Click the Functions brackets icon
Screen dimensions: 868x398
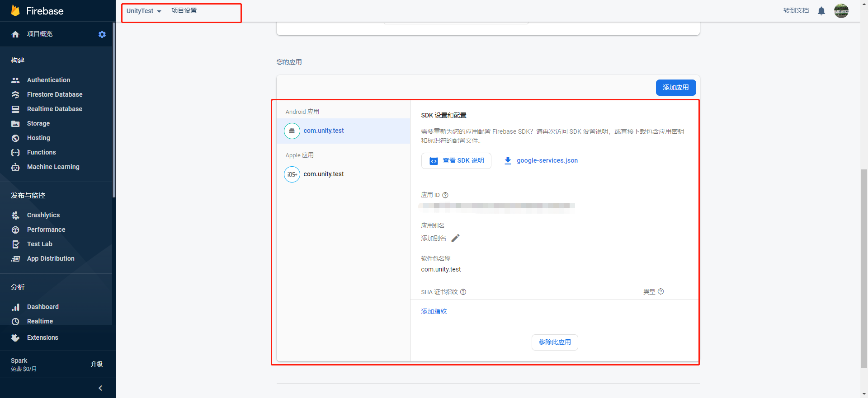tap(15, 152)
